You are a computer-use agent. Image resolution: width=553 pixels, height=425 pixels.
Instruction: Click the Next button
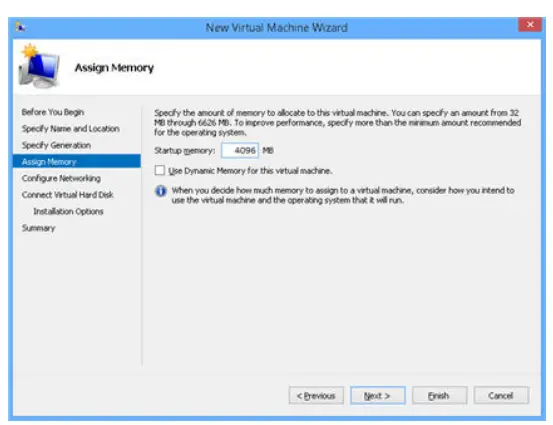pos(378,396)
